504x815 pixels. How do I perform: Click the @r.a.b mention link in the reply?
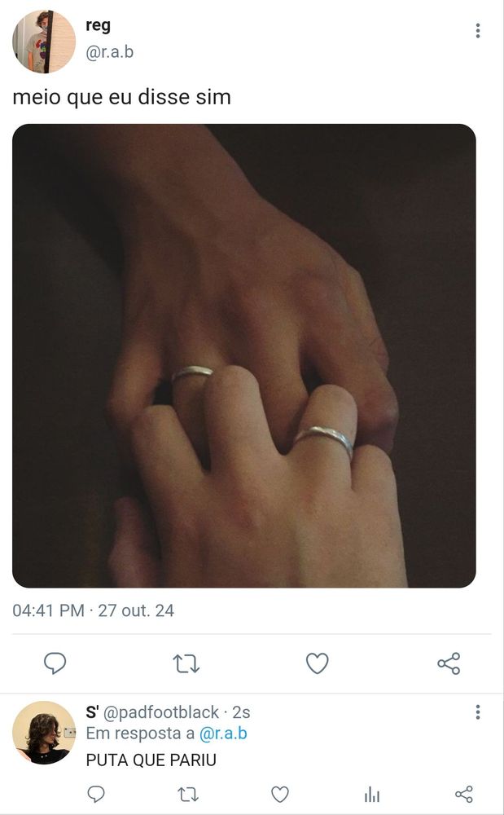[223, 733]
